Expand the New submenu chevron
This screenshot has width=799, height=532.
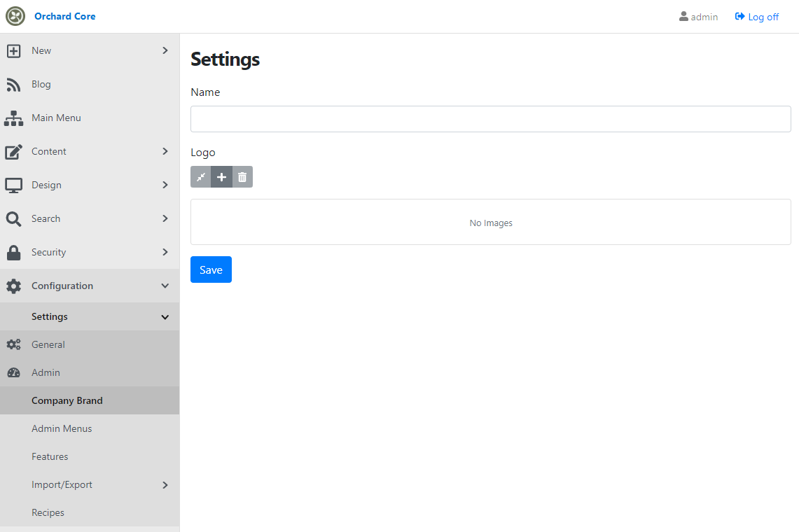165,50
